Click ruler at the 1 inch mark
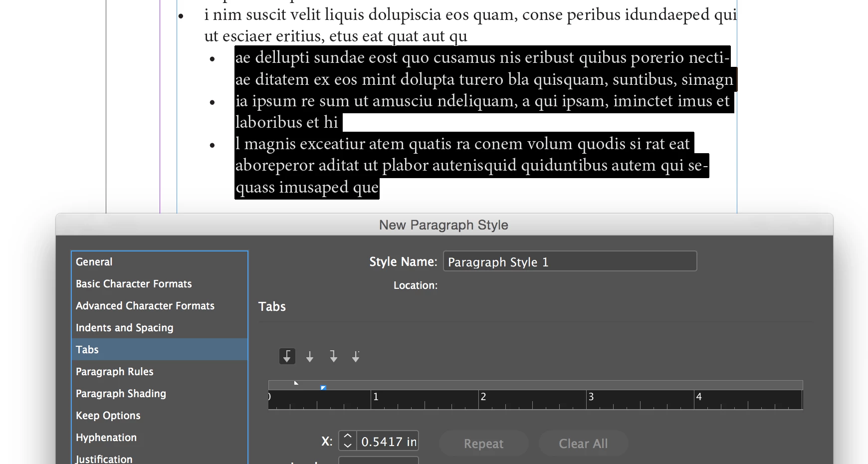 (371, 400)
